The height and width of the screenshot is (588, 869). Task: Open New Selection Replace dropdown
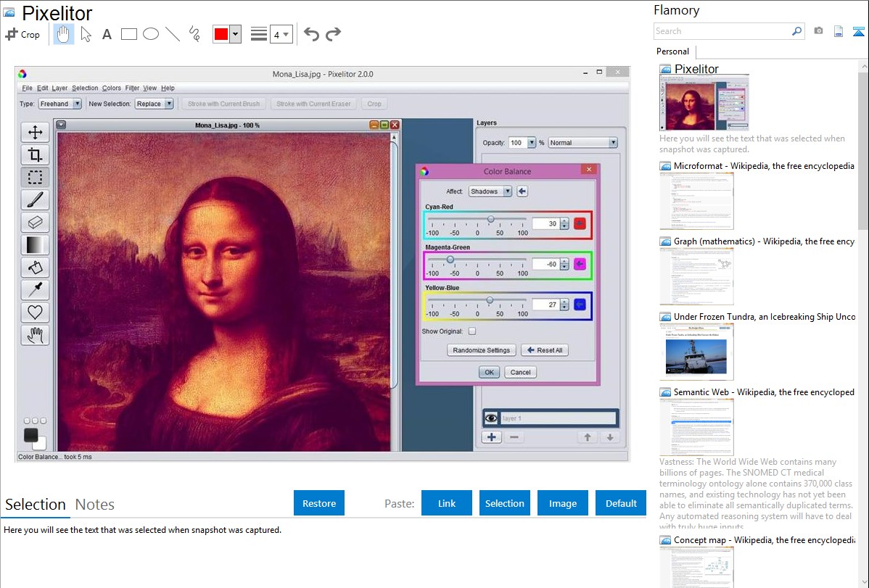click(154, 104)
